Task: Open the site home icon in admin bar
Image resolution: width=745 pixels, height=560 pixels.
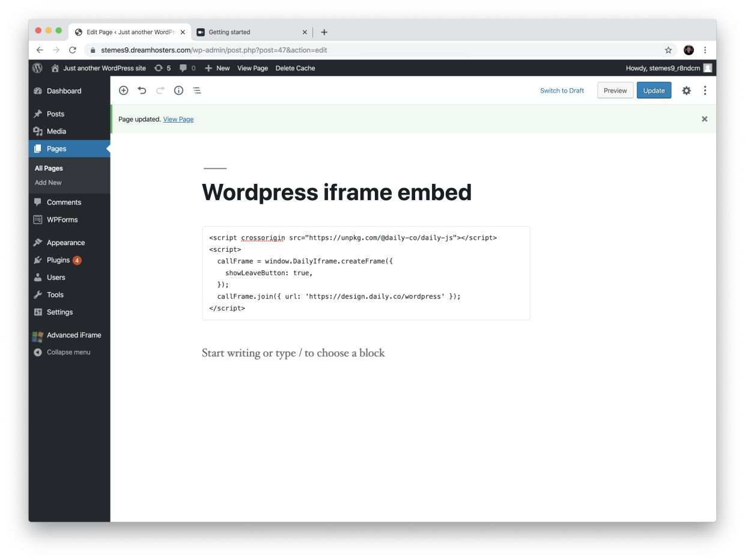Action: click(55, 68)
